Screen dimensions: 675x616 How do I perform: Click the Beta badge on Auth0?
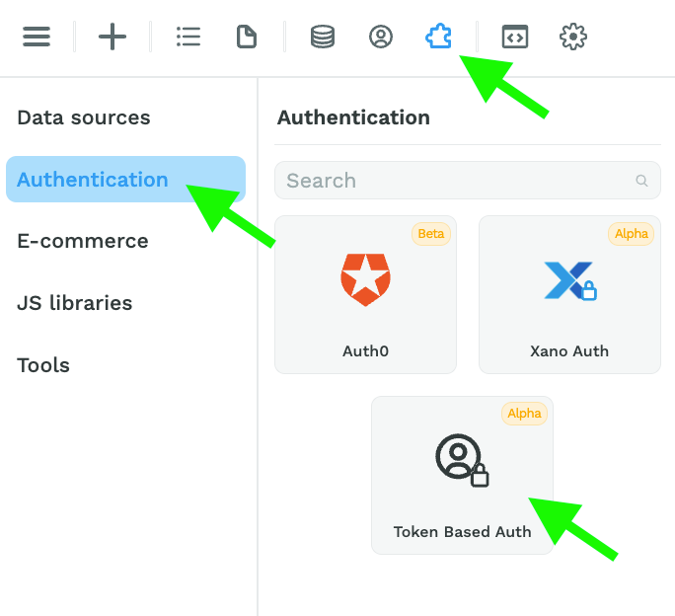click(x=431, y=234)
